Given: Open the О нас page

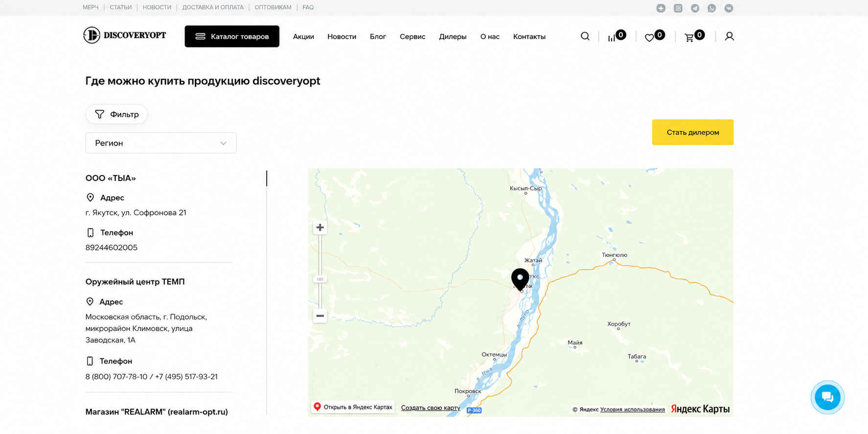Looking at the screenshot, I should tap(490, 37).
